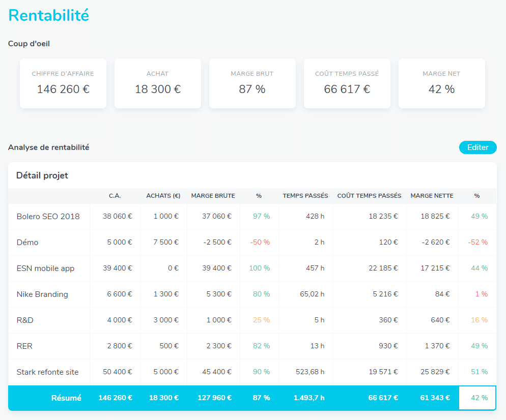The height and width of the screenshot is (420, 506).
Task: Select the Coût temps passé card
Action: pos(347,83)
